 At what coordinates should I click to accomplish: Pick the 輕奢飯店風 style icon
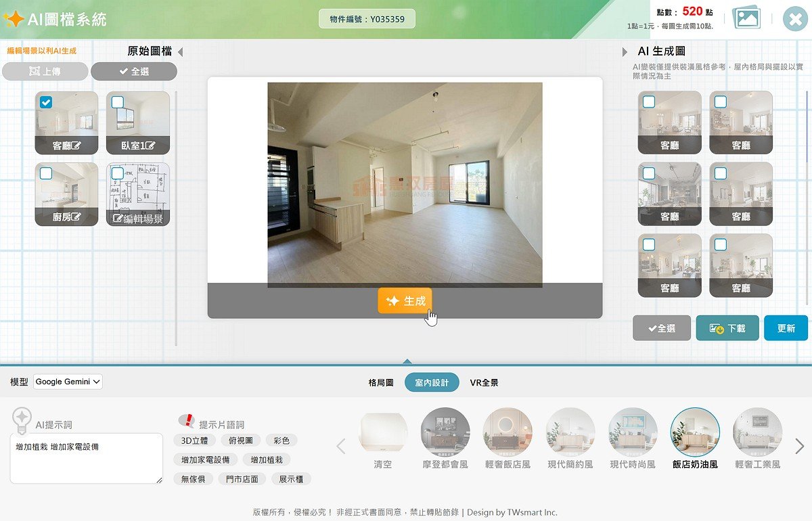pos(507,432)
